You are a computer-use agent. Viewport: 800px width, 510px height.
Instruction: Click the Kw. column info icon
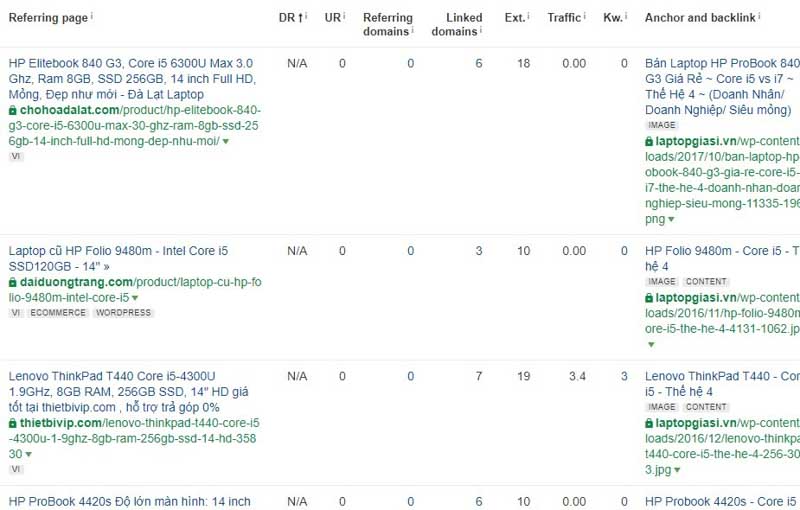click(x=625, y=16)
